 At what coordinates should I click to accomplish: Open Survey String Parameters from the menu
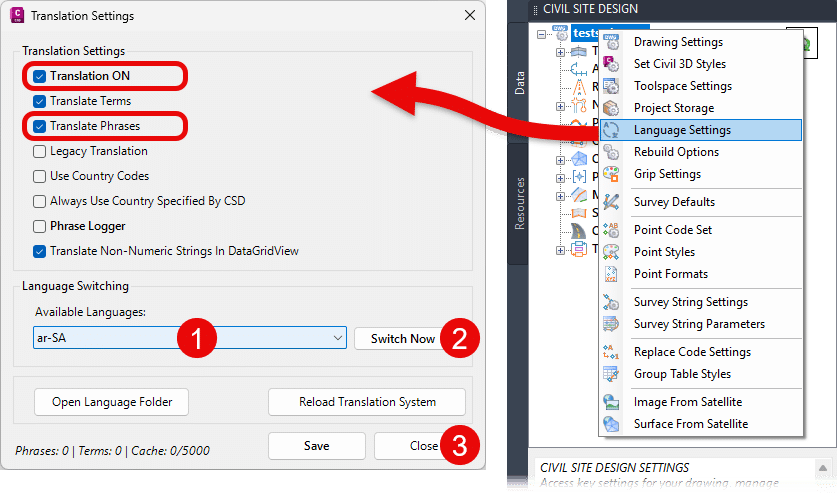pyautogui.click(x=701, y=324)
